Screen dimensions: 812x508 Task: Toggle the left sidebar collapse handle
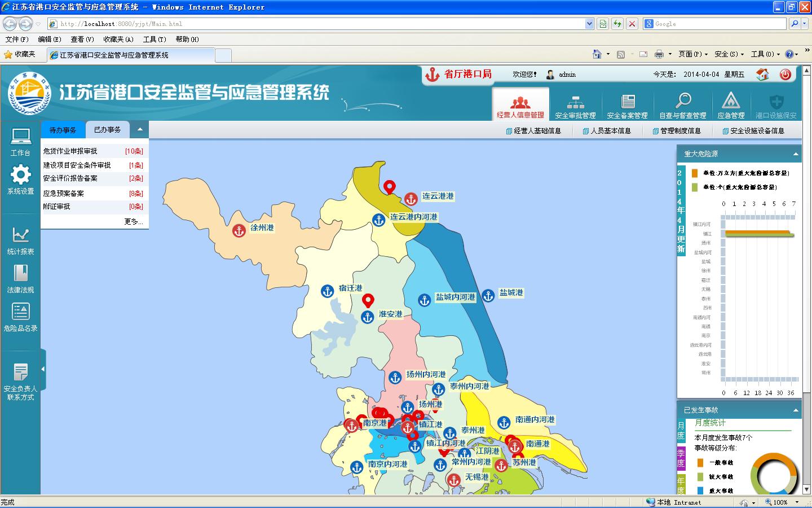pyautogui.click(x=43, y=369)
